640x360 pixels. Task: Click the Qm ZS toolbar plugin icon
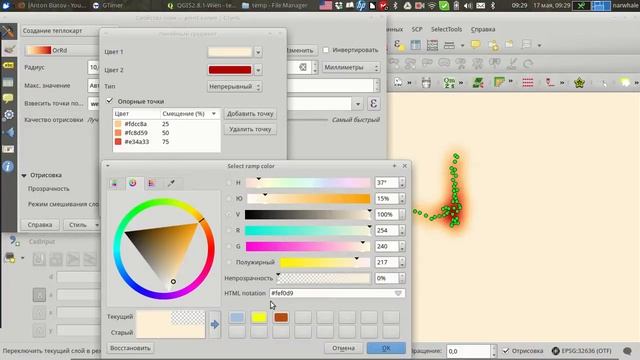[x=449, y=83]
